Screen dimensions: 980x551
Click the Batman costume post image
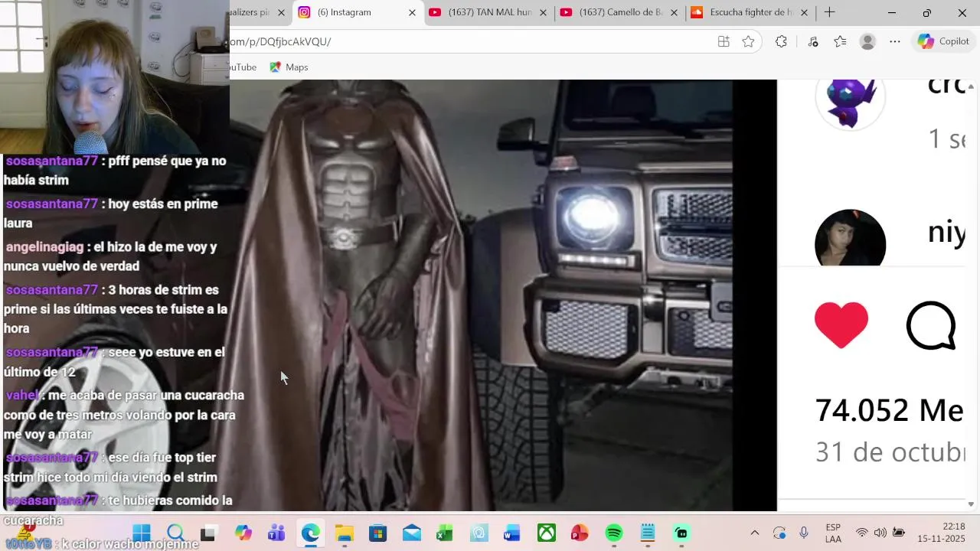coord(481,295)
